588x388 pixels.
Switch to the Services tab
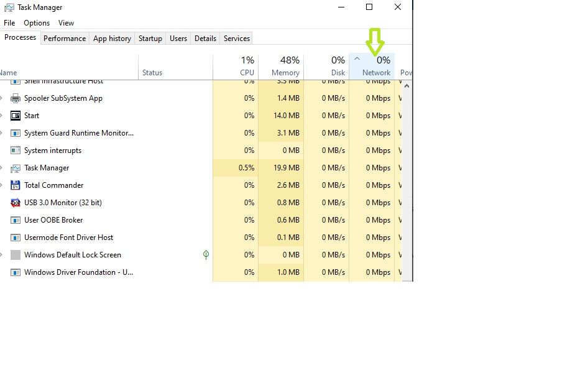click(x=237, y=39)
